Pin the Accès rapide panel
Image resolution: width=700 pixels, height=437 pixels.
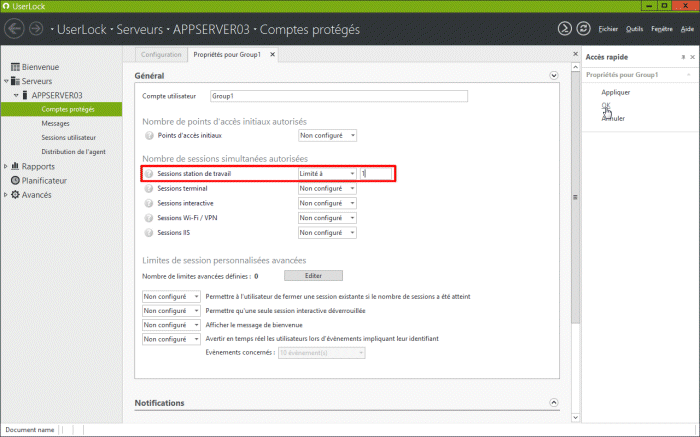tap(683, 57)
